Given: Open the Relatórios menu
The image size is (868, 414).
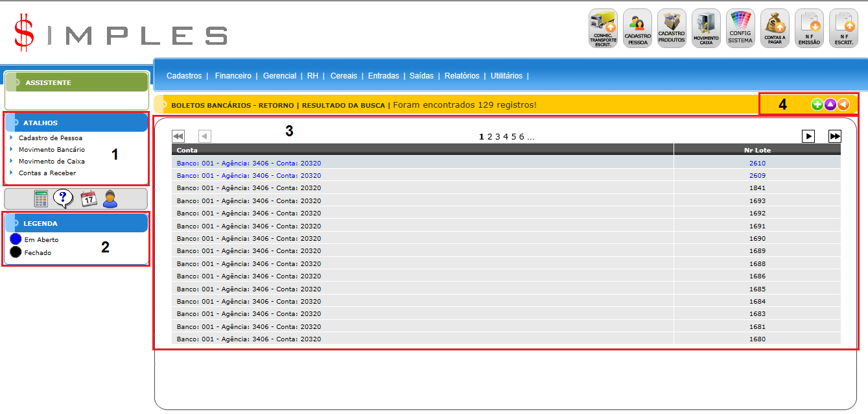Looking at the screenshot, I should (462, 76).
